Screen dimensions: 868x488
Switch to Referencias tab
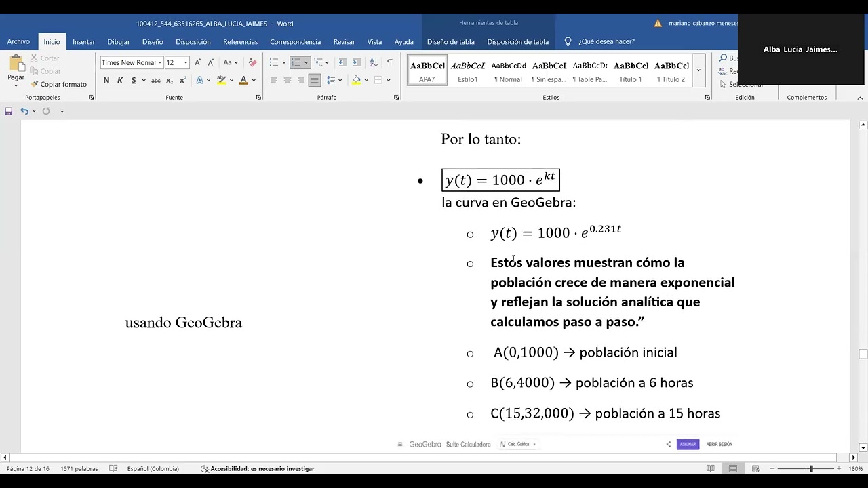point(241,41)
